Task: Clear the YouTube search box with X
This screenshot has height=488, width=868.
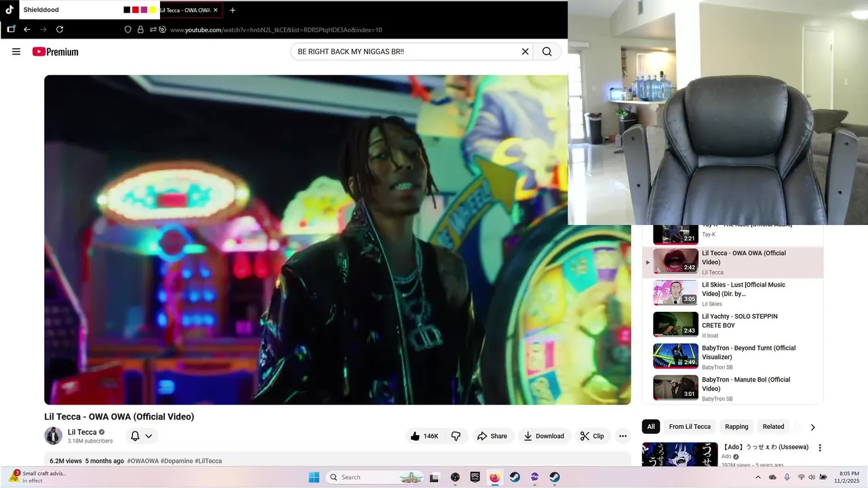Action: pos(525,52)
